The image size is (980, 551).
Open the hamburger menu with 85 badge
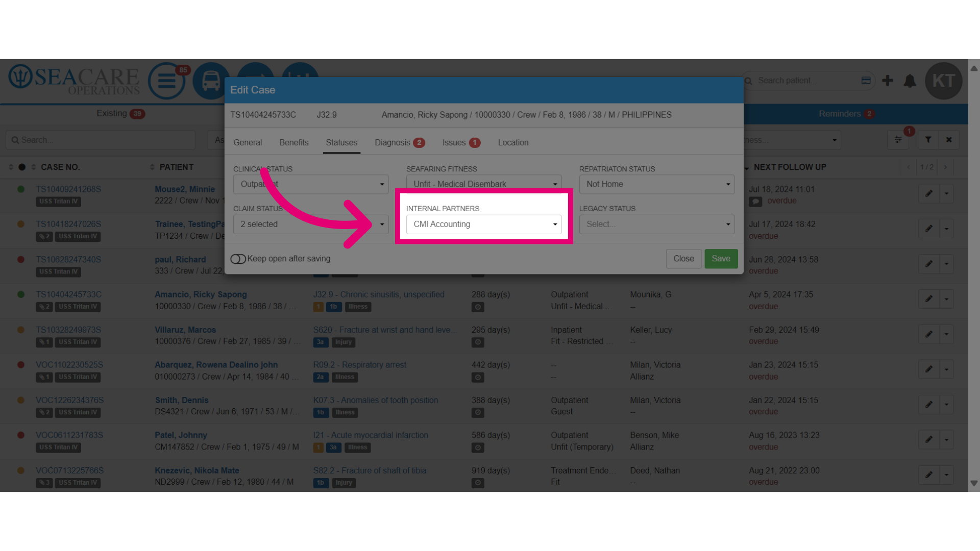(167, 81)
